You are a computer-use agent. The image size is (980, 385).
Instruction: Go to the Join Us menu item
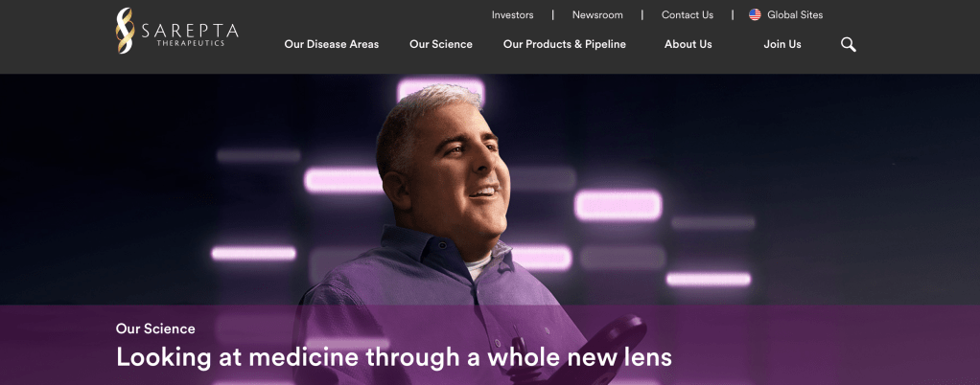[782, 44]
